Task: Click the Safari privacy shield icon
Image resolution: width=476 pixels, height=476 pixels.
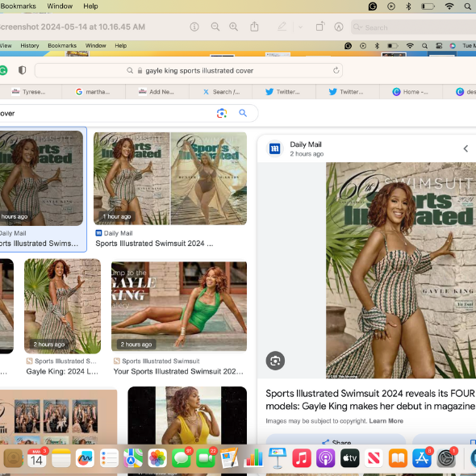Action: coord(22,70)
